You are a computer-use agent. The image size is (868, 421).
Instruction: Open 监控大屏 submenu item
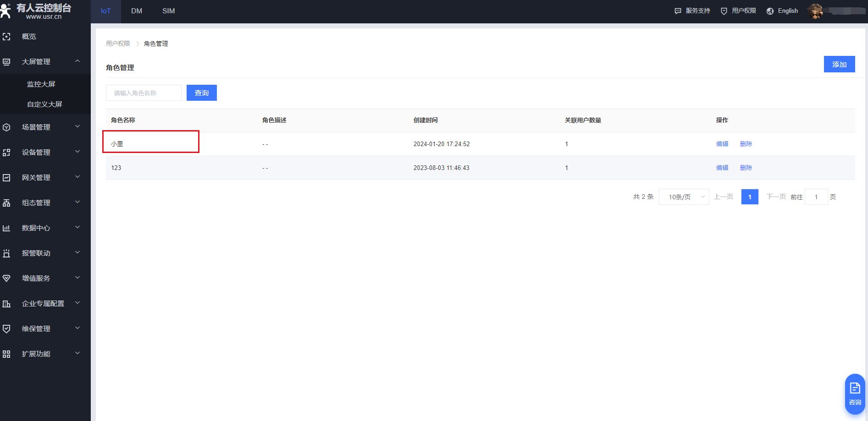click(41, 84)
